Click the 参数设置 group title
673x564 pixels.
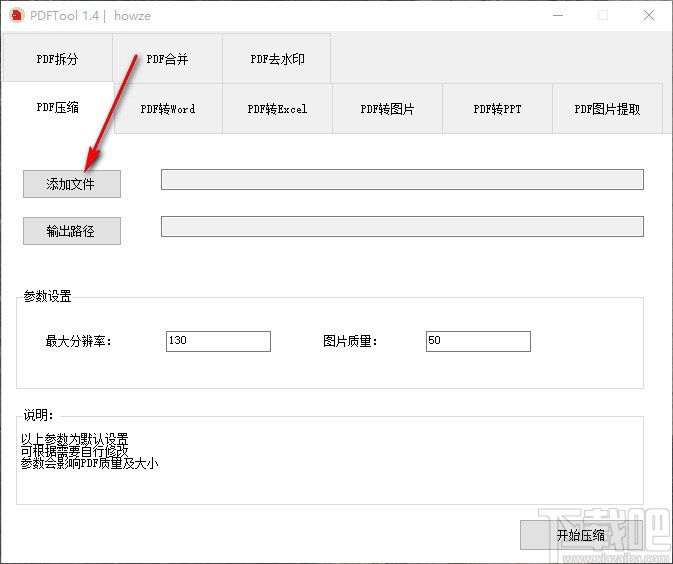click(x=48, y=296)
